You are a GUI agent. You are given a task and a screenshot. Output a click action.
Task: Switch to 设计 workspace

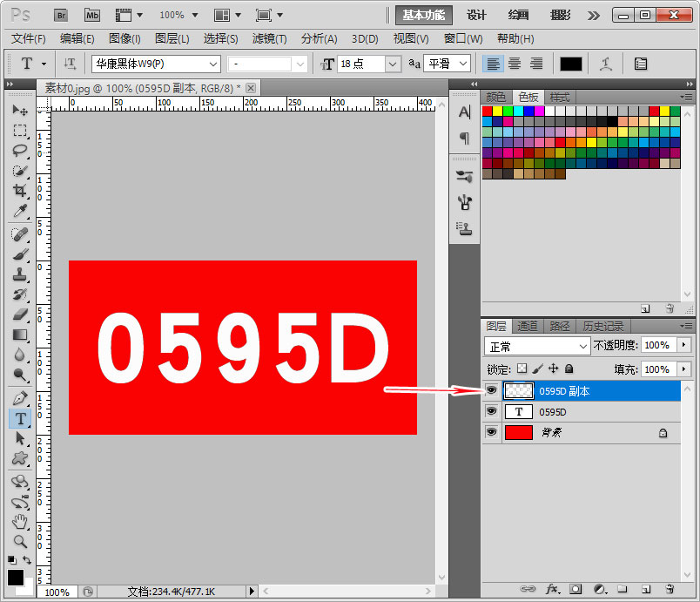coord(476,15)
